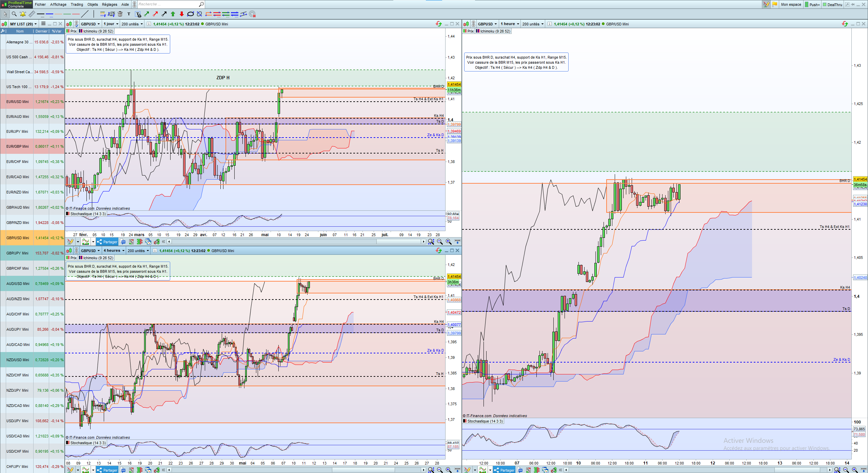This screenshot has width=868, height=473.
Task: Open the Trading menu
Action: (x=77, y=4)
